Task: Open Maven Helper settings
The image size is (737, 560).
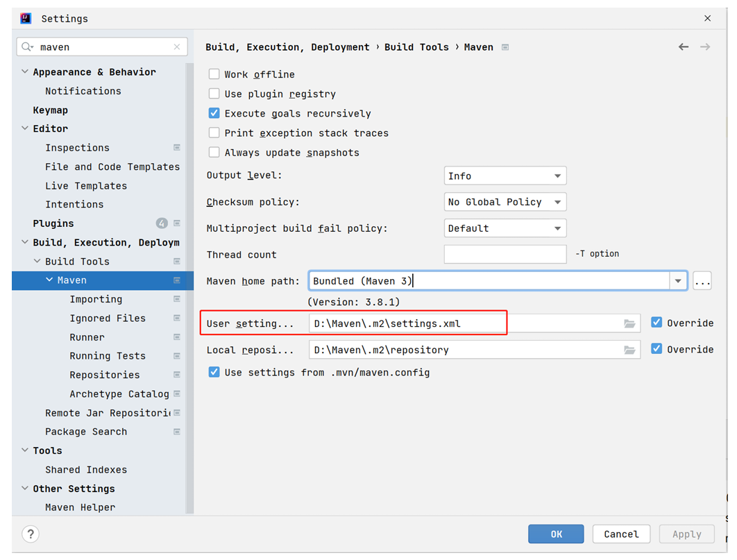Action: [x=80, y=507]
